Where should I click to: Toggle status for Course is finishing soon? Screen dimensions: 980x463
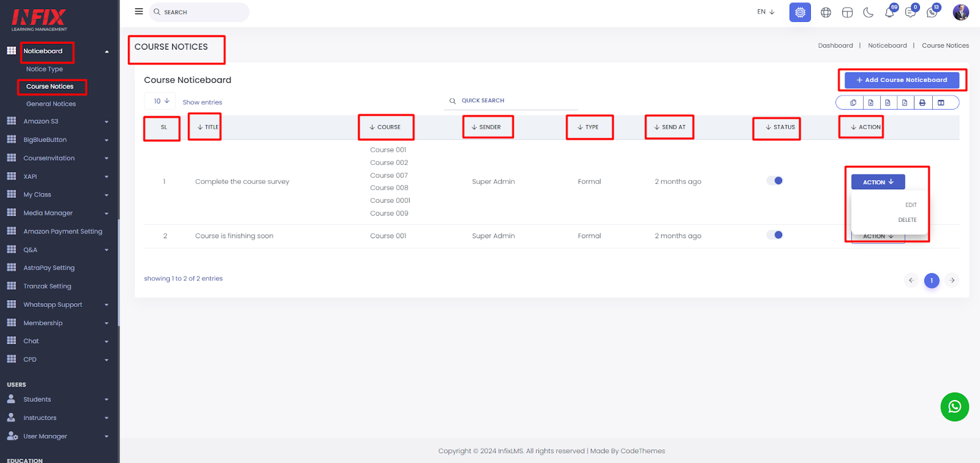coord(775,235)
